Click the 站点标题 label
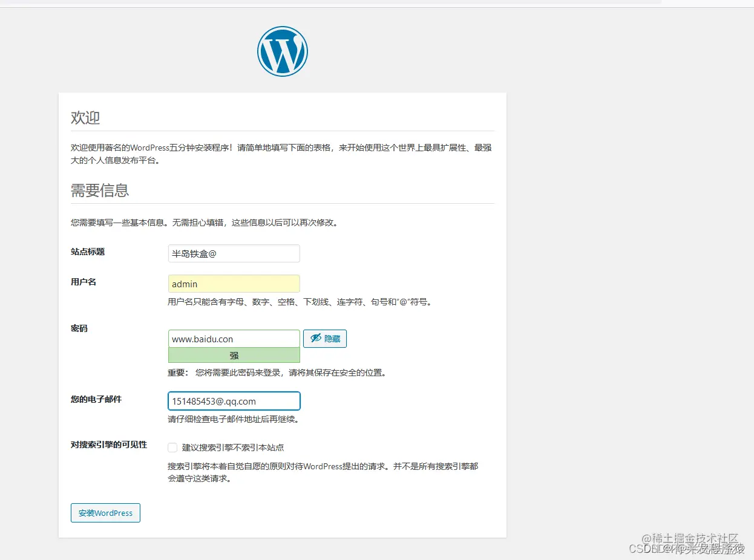 (x=88, y=252)
